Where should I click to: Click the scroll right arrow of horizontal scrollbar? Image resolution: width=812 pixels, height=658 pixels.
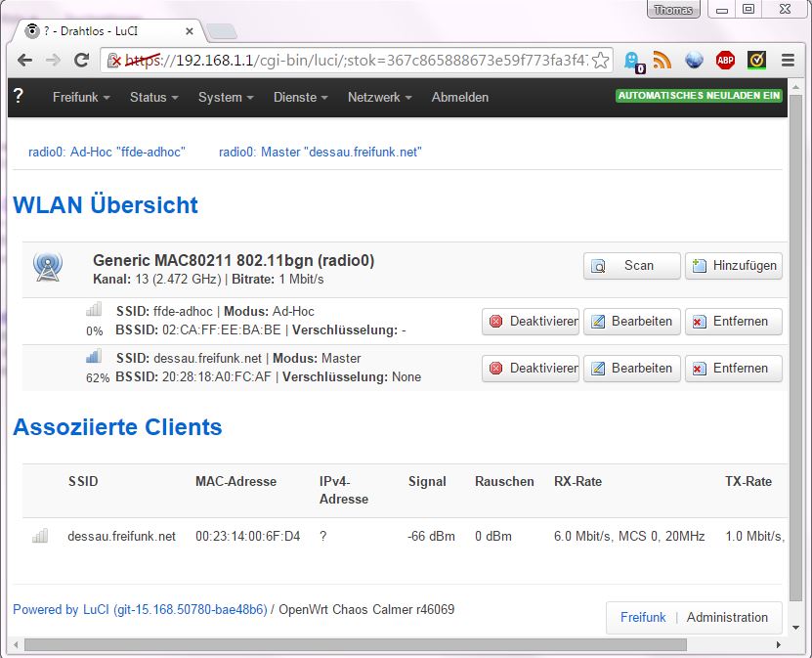coord(778,645)
